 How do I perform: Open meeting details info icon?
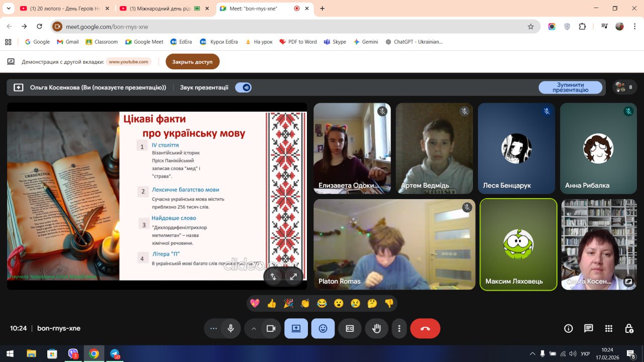tap(568, 328)
